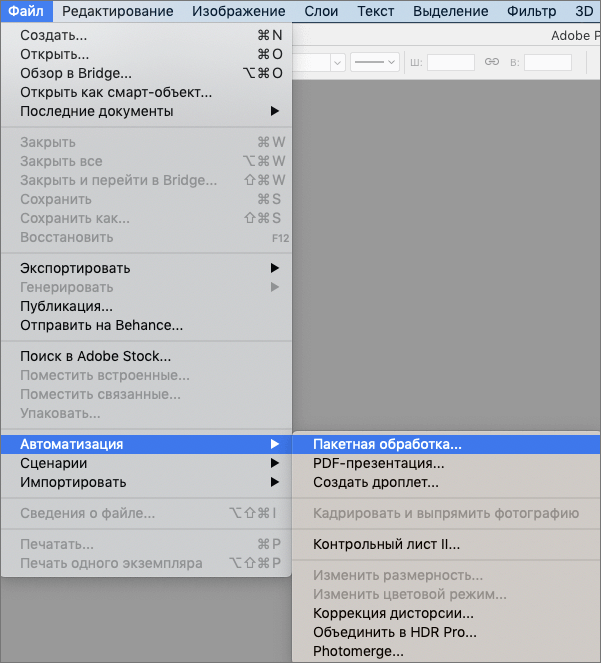This screenshot has width=601, height=663.
Task: Choose Коррекция дисторсии...
Action: (x=446, y=613)
